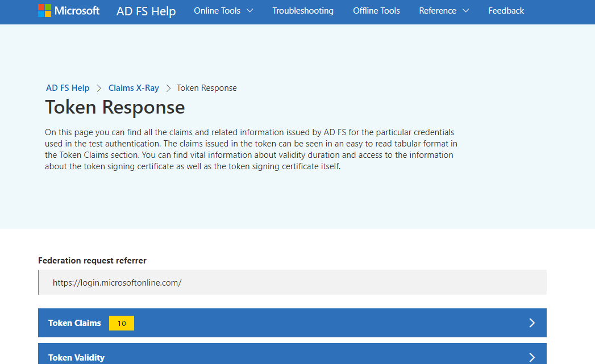The height and width of the screenshot is (364, 595).
Task: Select the federation request referrer URL field
Action: [292, 282]
